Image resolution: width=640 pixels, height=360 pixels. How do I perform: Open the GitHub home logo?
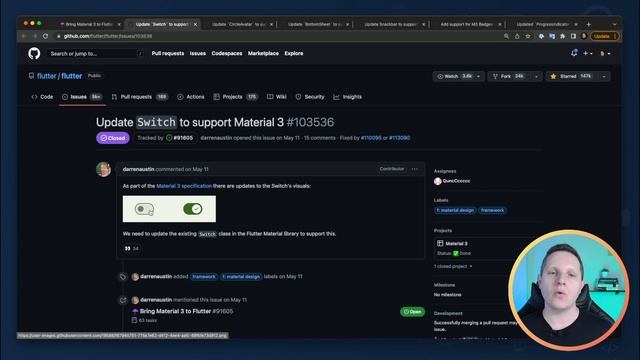(34, 53)
